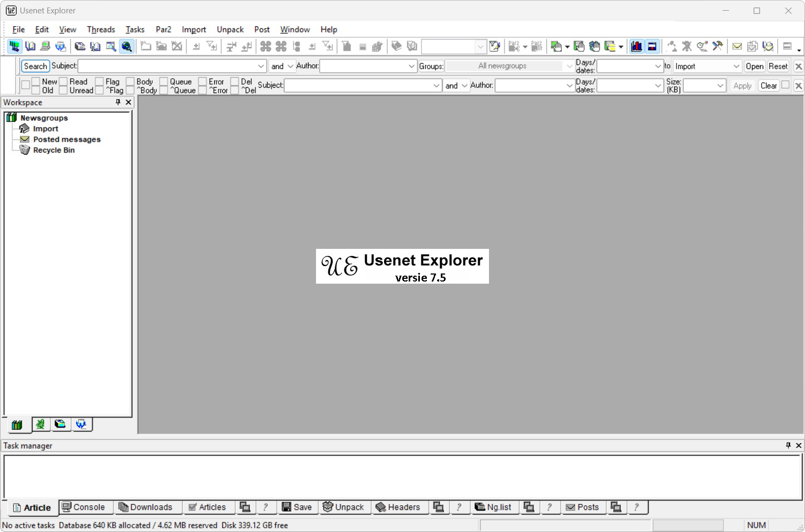Click the fourth Workspace bottom tab icon

(81, 424)
